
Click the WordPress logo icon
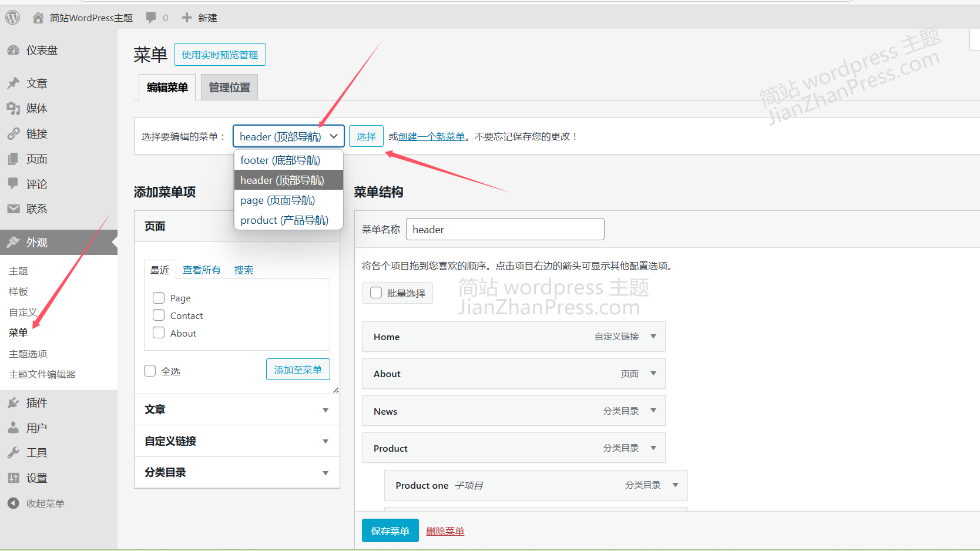point(12,18)
